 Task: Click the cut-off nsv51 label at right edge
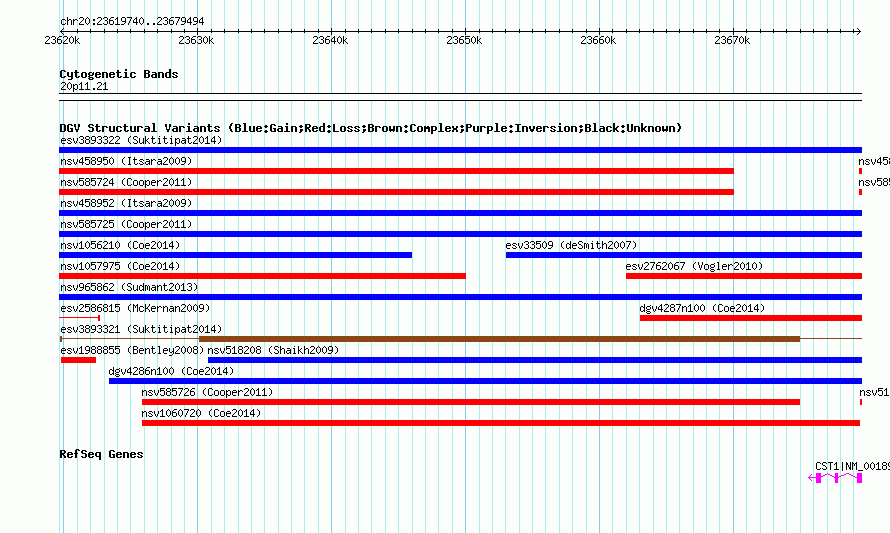[x=874, y=392]
